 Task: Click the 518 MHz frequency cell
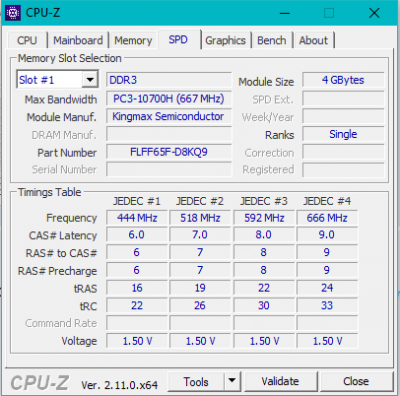coord(200,218)
